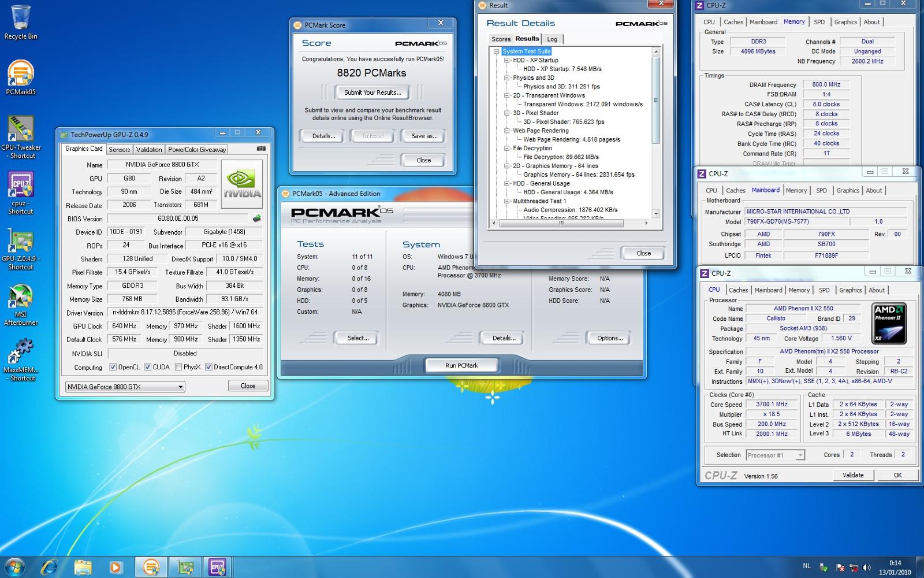
Task: Open Windows Explorer folder in taskbar
Action: click(83, 567)
